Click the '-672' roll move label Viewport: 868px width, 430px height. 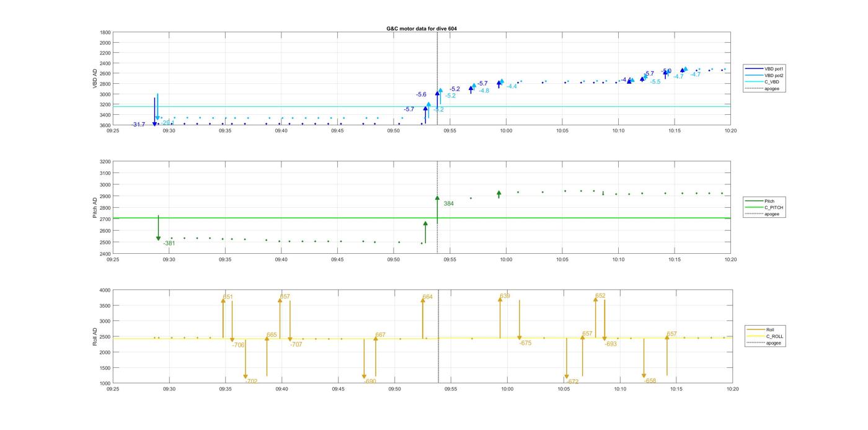click(572, 382)
